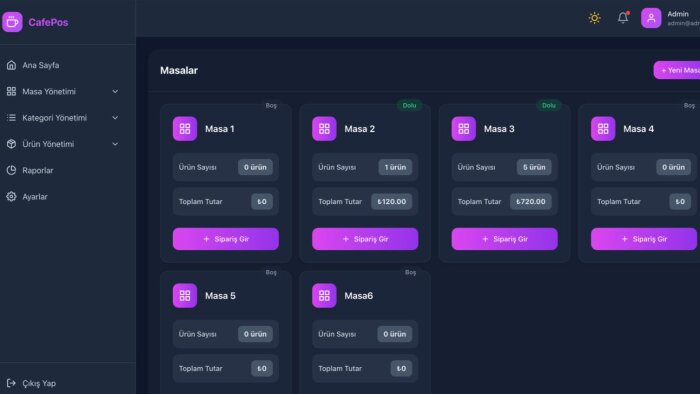
Task: Expand Ürün Yönetimi chevron
Action: tap(115, 144)
